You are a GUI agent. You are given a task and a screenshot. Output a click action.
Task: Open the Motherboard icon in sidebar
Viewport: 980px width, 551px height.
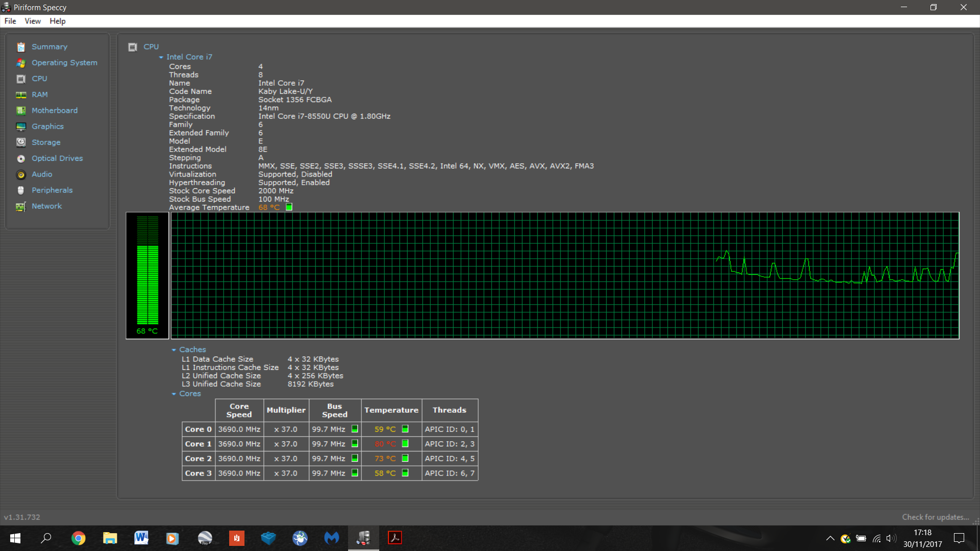pyautogui.click(x=21, y=111)
